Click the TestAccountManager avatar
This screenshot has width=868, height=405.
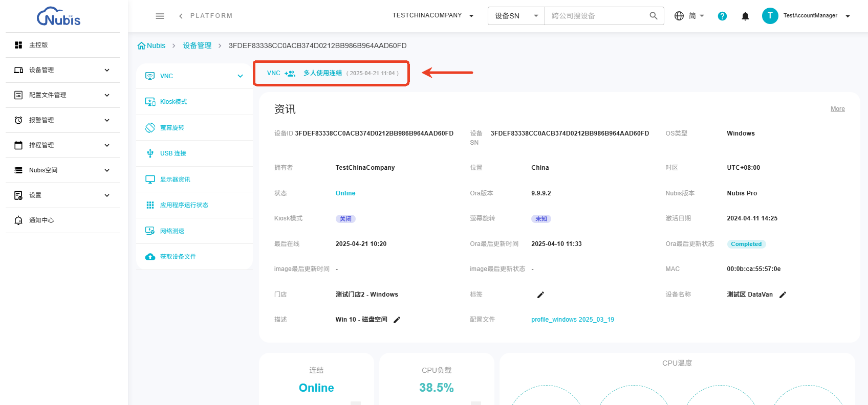pyautogui.click(x=770, y=16)
